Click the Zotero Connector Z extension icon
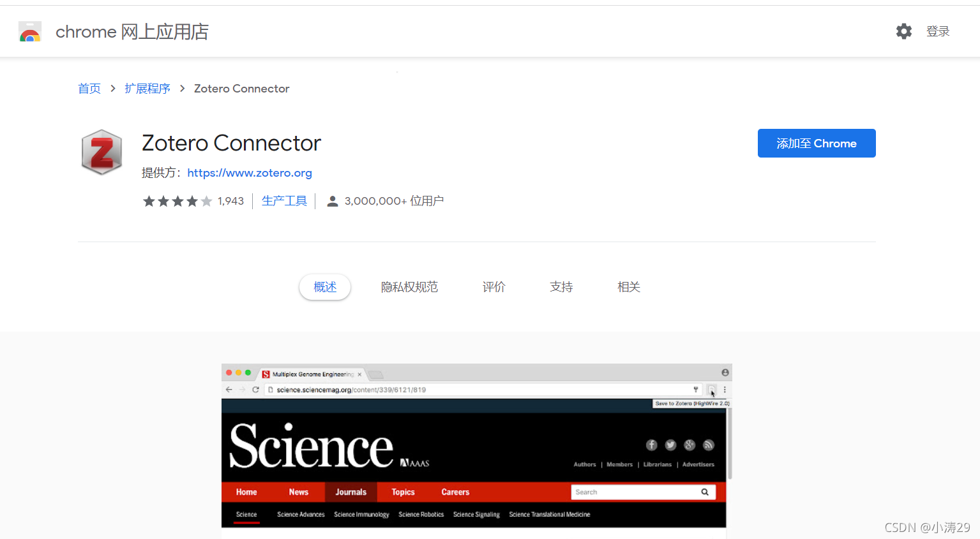 coord(101,152)
